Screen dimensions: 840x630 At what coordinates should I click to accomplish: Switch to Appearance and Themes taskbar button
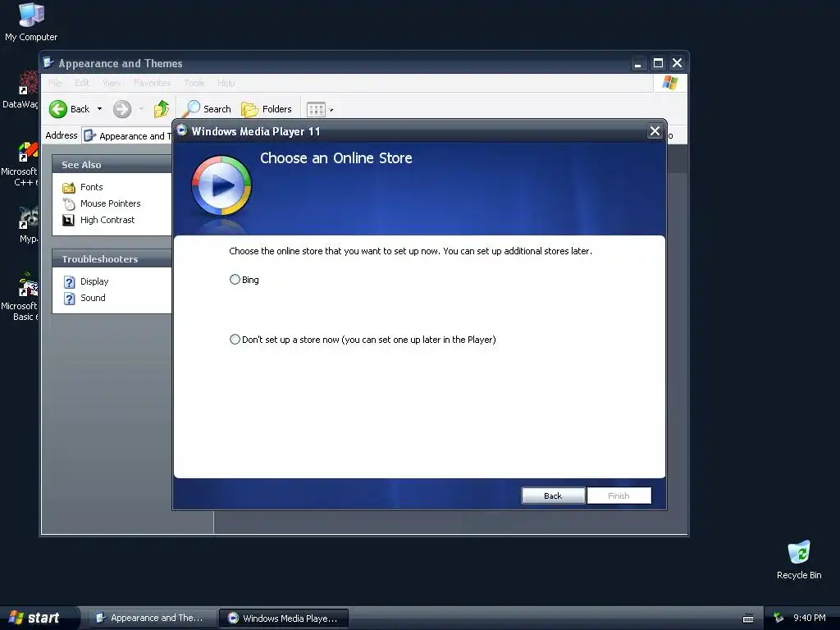(151, 618)
